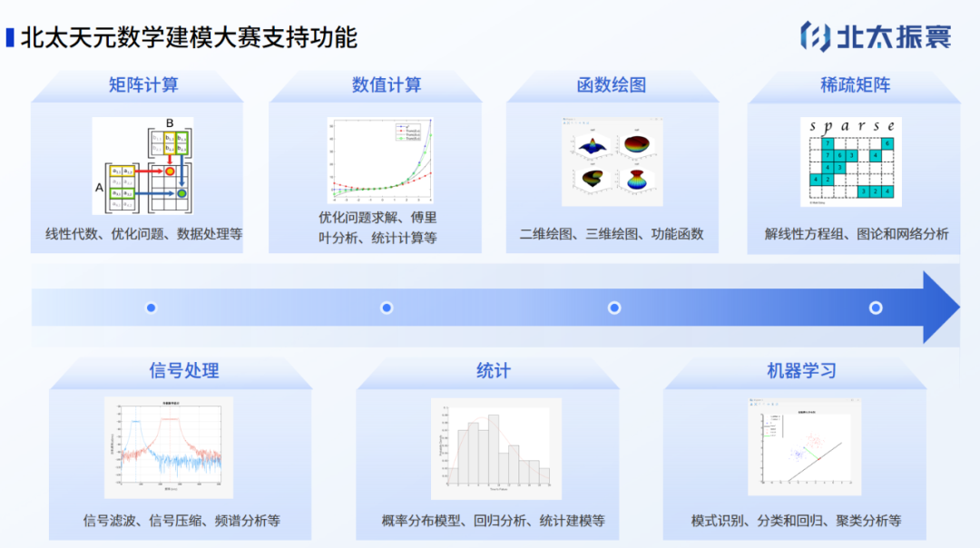
Task: Click the 北太振寰 logo icon
Action: 815,36
